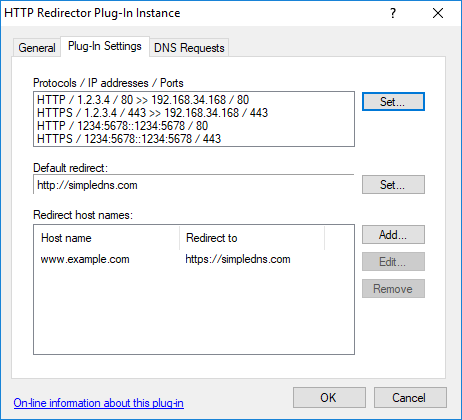Click Set for Protocols / IP addresses

coord(393,101)
